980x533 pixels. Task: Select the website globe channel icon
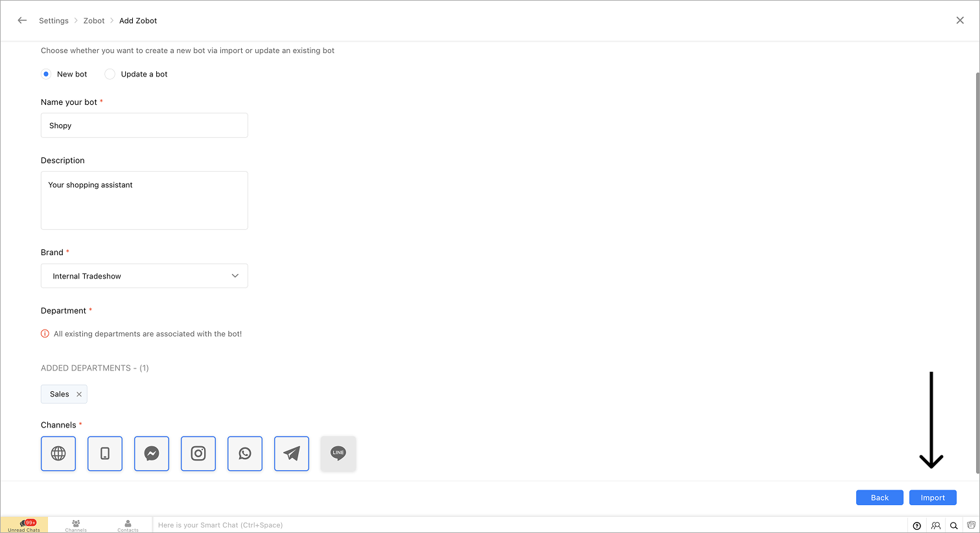[58, 453]
